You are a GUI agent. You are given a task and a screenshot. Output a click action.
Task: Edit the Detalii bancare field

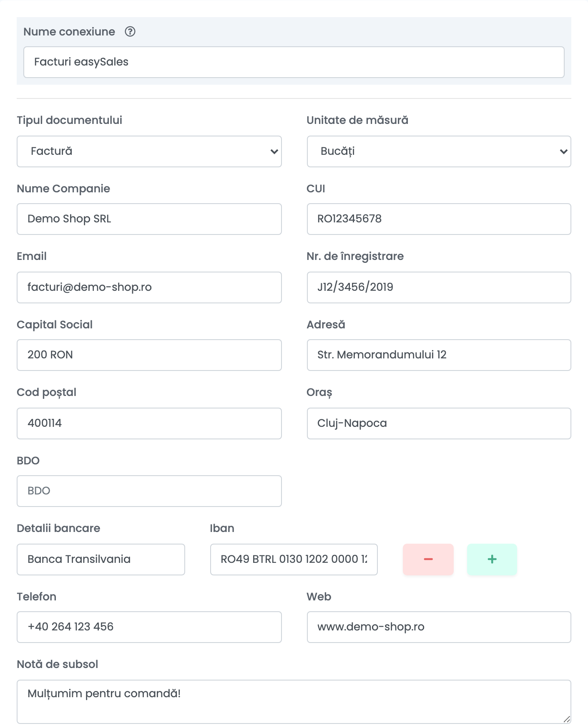[101, 560]
